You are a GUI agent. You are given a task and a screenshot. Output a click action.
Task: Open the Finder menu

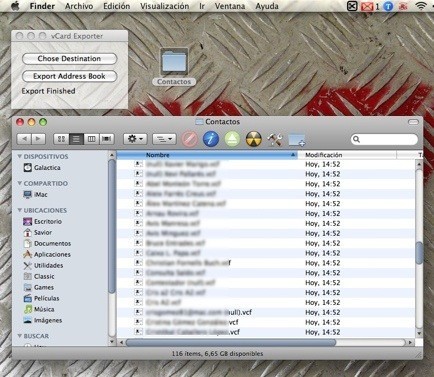point(42,6)
